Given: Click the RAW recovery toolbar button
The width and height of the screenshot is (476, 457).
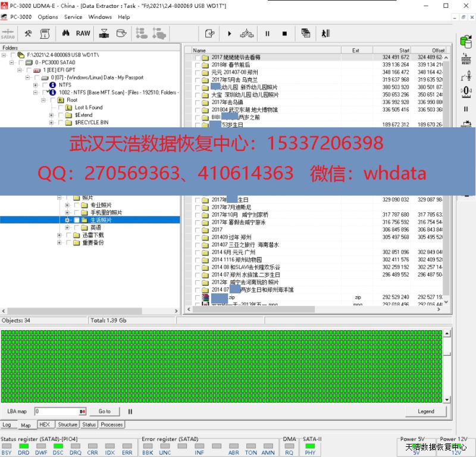Looking at the screenshot, I should [83, 33].
